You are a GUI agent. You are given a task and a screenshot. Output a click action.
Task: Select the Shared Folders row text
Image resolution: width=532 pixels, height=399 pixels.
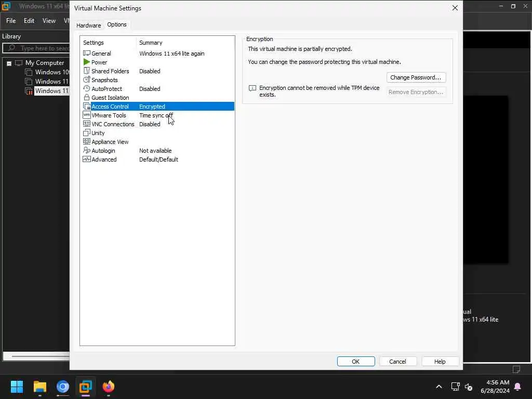110,71
